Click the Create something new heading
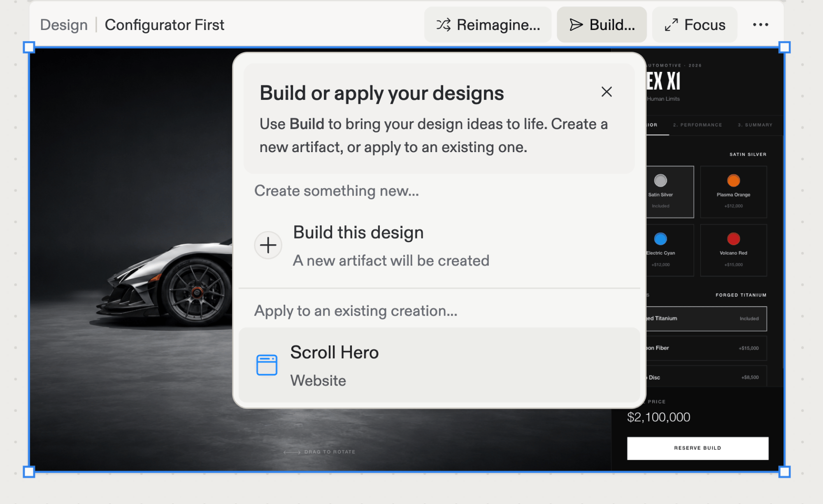Image resolution: width=823 pixels, height=504 pixels. pyautogui.click(x=337, y=191)
